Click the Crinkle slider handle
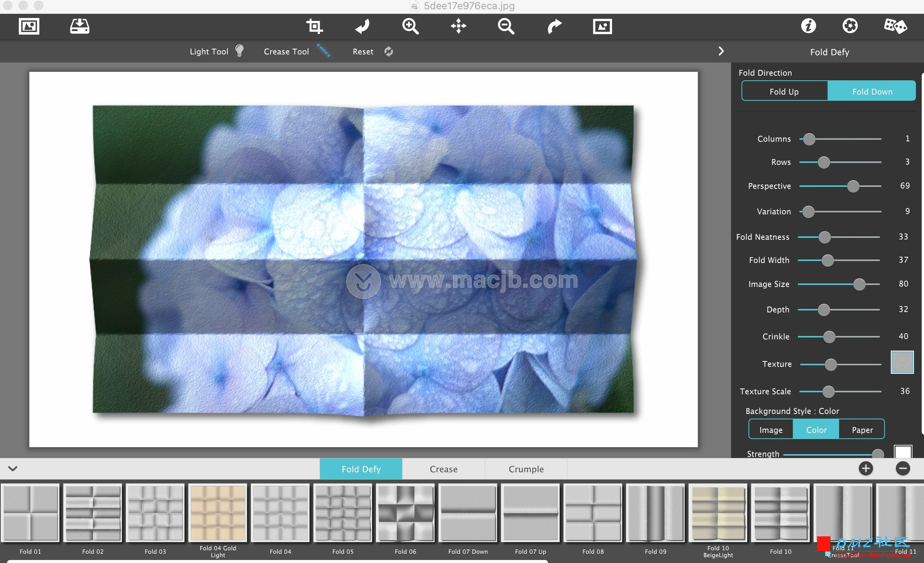 829,337
